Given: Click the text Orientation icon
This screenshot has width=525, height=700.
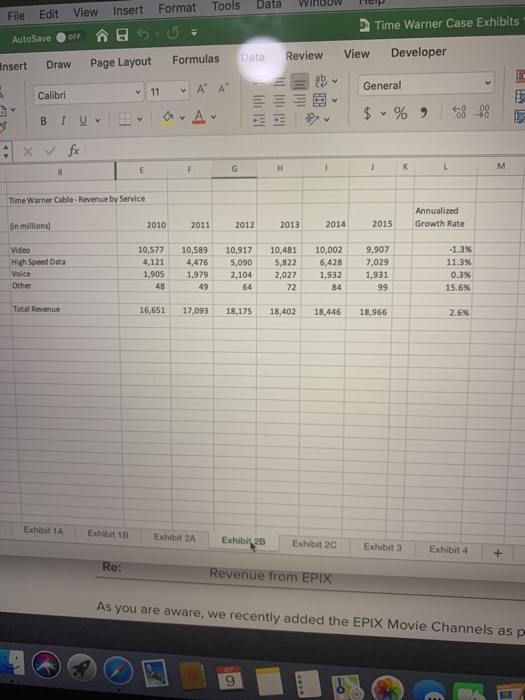Looking at the screenshot, I should (x=312, y=118).
